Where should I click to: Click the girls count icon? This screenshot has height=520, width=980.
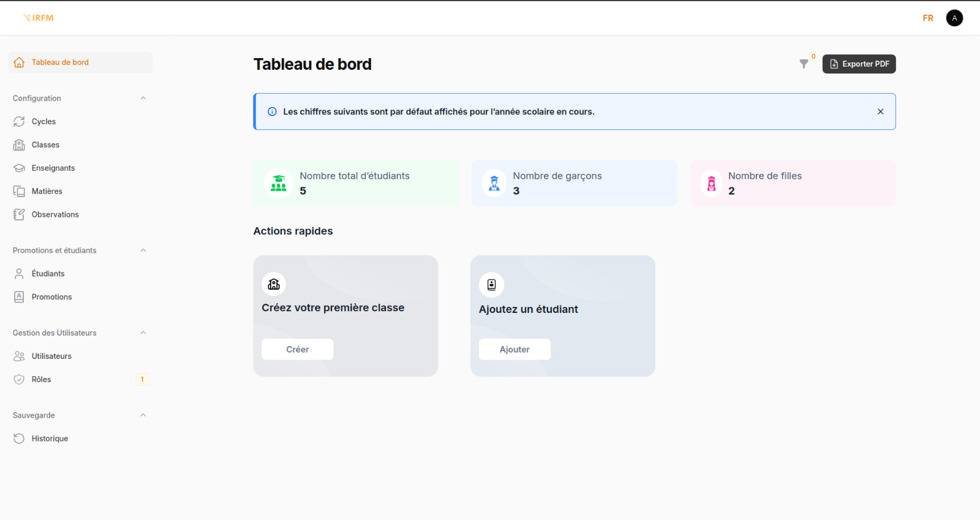click(711, 183)
